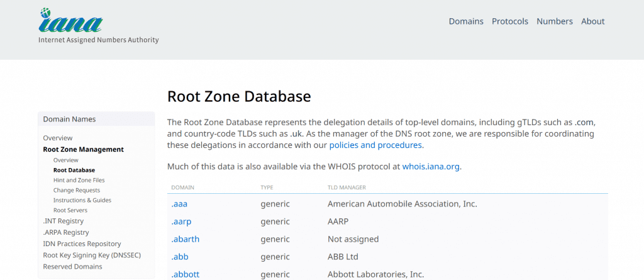The width and height of the screenshot is (644, 280).
Task: Open the Numbers menu item
Action: [555, 21]
